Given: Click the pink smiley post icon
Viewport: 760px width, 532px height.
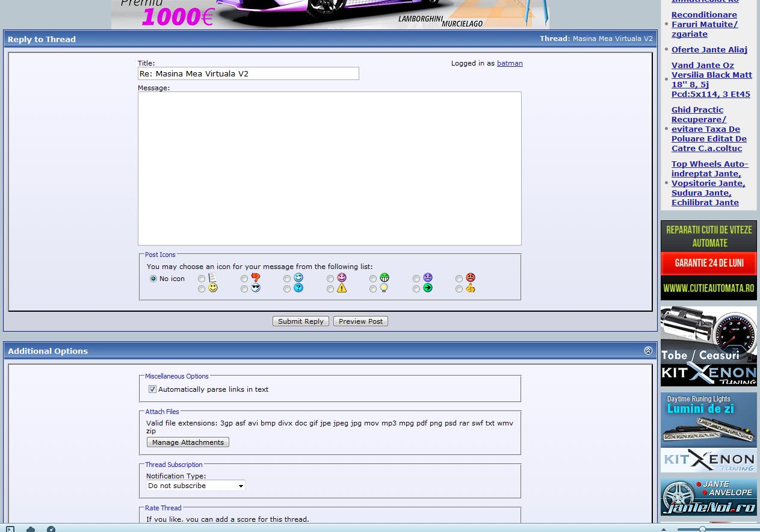Looking at the screenshot, I should [x=342, y=277].
